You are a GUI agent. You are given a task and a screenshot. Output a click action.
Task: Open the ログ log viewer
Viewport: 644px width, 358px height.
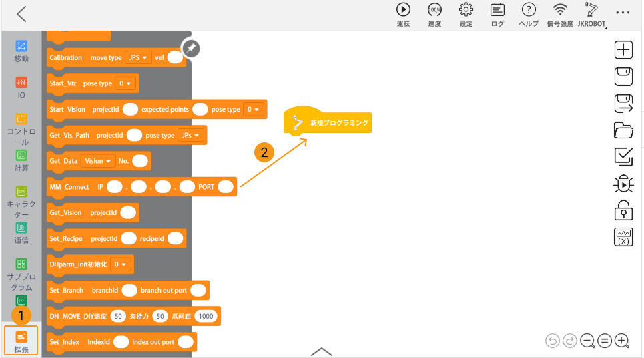pos(497,15)
